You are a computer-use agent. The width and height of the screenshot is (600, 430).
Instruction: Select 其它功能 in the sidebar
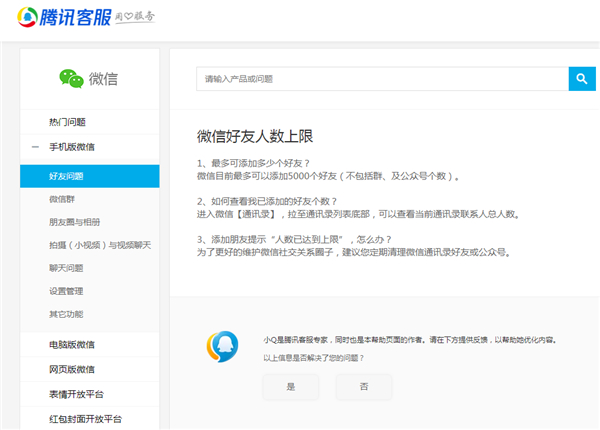tap(66, 314)
